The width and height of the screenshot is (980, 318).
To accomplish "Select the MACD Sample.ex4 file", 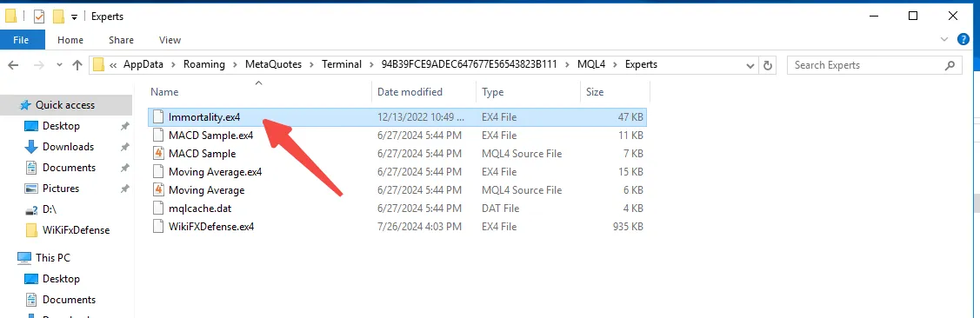I will coord(397,135).
